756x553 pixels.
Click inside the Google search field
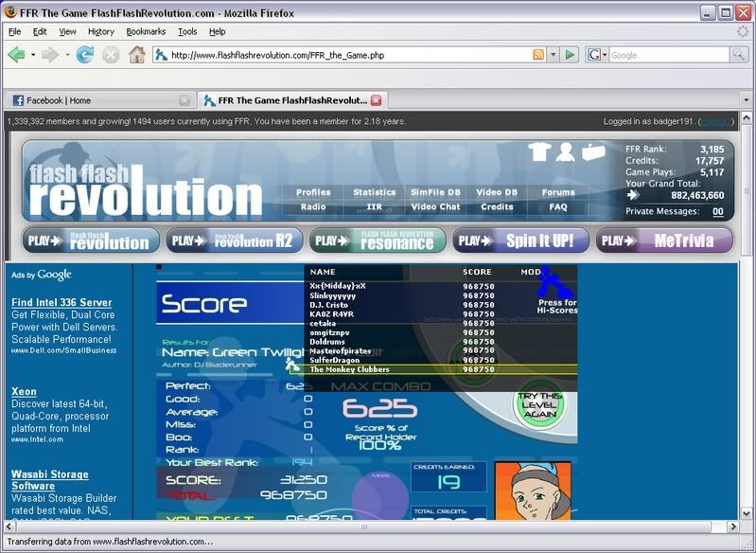tap(667, 55)
